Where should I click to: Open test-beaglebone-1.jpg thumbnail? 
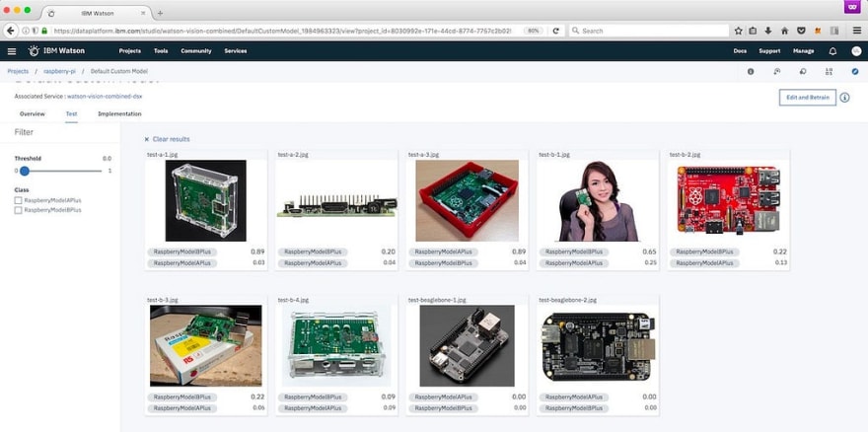point(468,345)
